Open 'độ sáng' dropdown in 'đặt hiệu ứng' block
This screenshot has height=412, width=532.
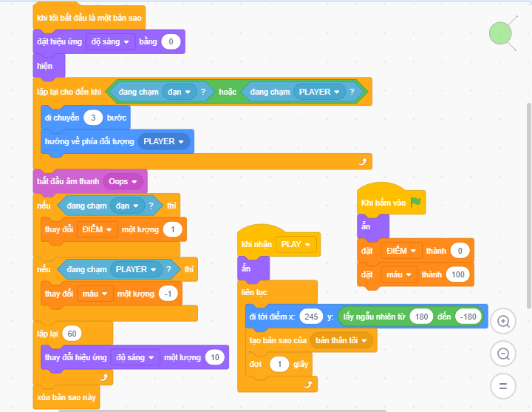tap(111, 41)
